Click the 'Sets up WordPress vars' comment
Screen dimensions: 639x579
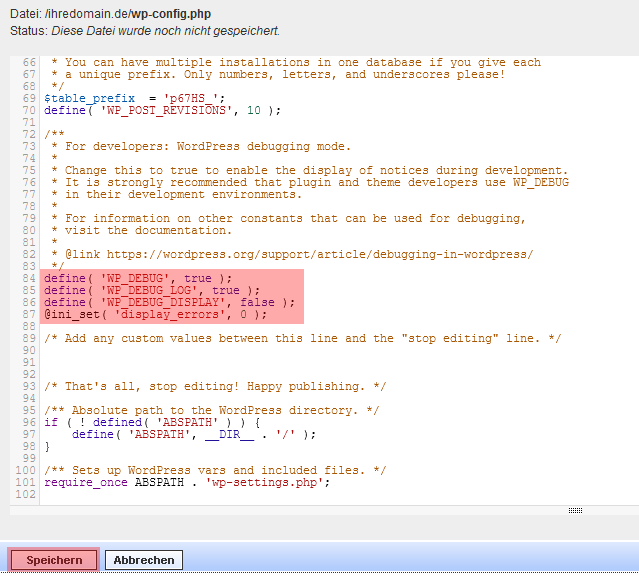[215, 470]
